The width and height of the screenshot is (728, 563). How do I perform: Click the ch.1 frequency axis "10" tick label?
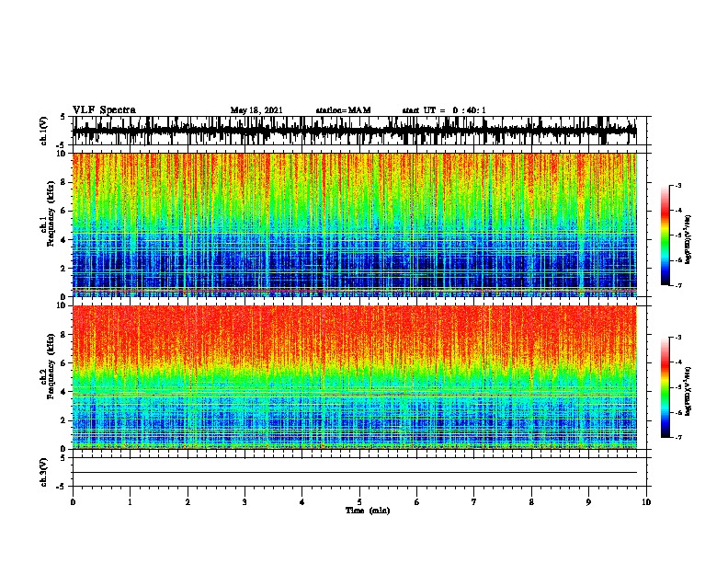[x=62, y=154]
